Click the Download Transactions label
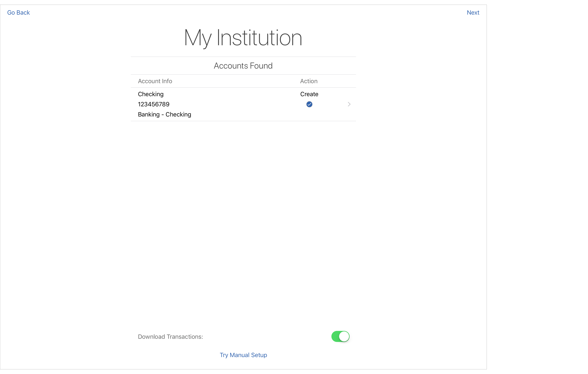Viewport: 588px width, 374px height. pos(170,336)
